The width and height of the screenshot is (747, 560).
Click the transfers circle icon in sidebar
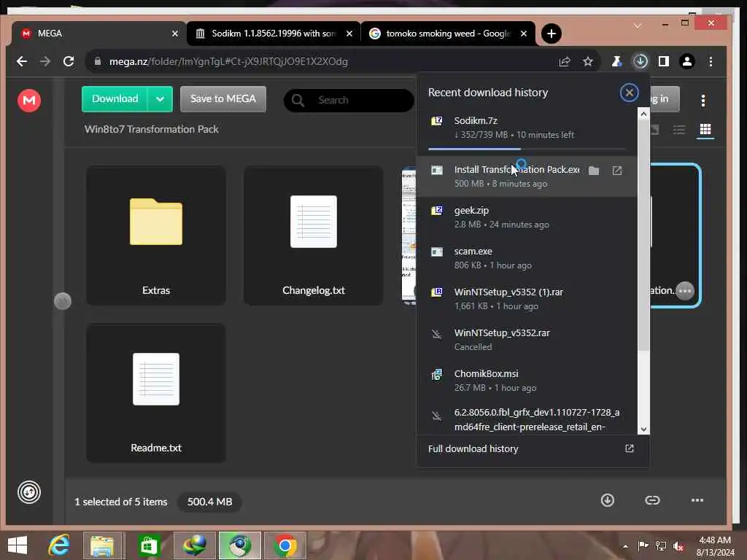[x=29, y=492]
